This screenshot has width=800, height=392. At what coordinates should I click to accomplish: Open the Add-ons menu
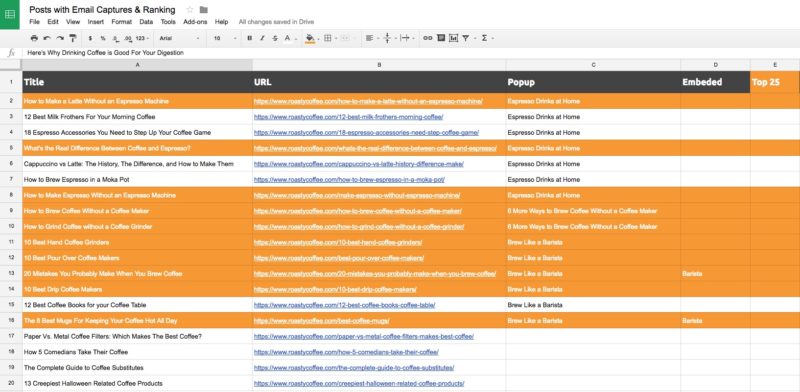195,22
